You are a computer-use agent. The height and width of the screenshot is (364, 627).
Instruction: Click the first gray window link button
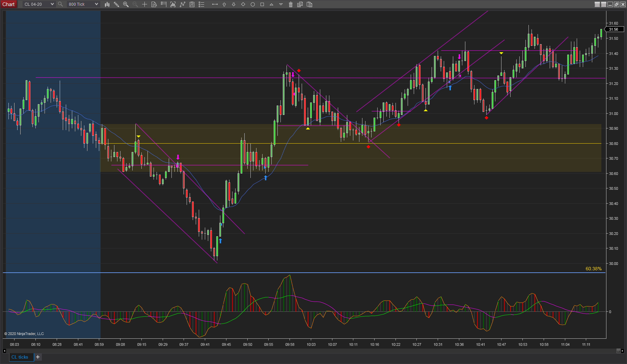(597, 4)
